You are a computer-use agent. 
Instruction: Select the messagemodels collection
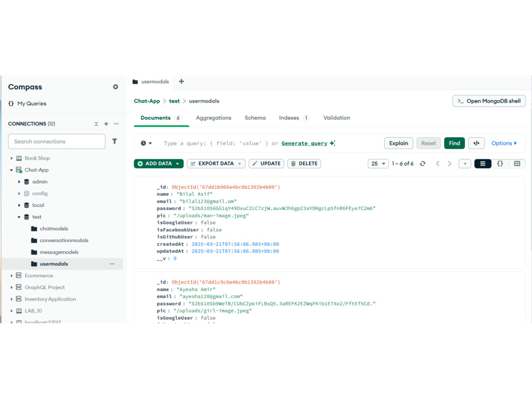(59, 252)
